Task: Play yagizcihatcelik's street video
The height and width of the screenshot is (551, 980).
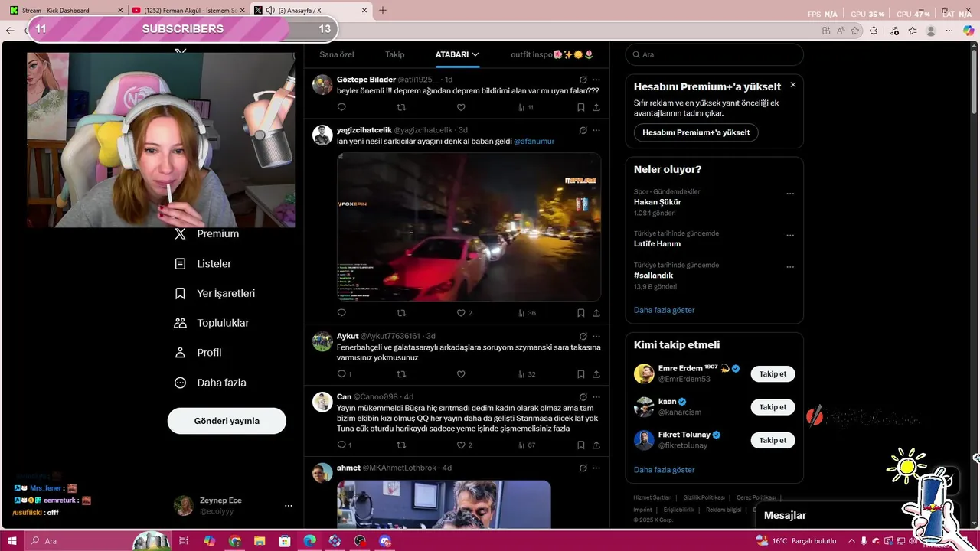Action: [469, 227]
